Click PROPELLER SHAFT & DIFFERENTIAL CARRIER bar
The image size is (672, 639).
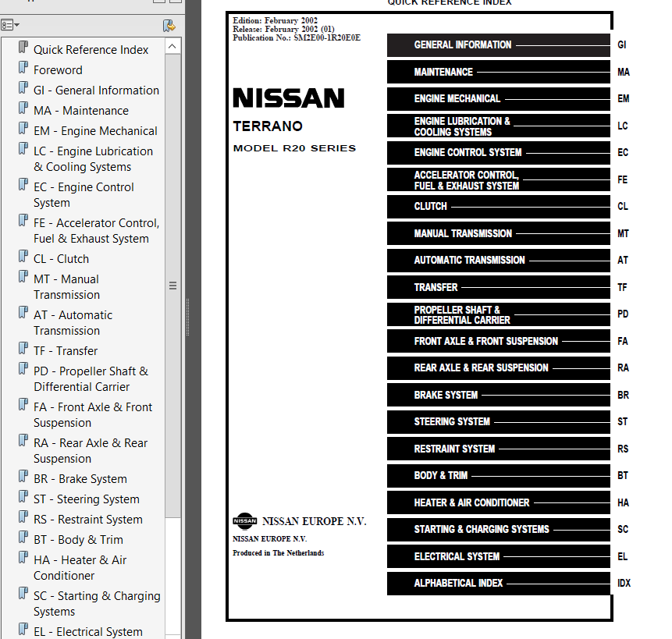pos(499,314)
